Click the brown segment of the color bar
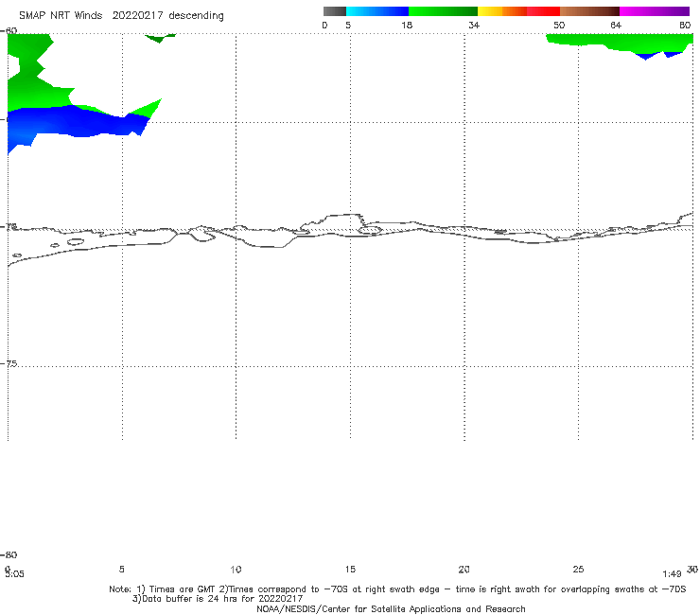 coord(589,11)
